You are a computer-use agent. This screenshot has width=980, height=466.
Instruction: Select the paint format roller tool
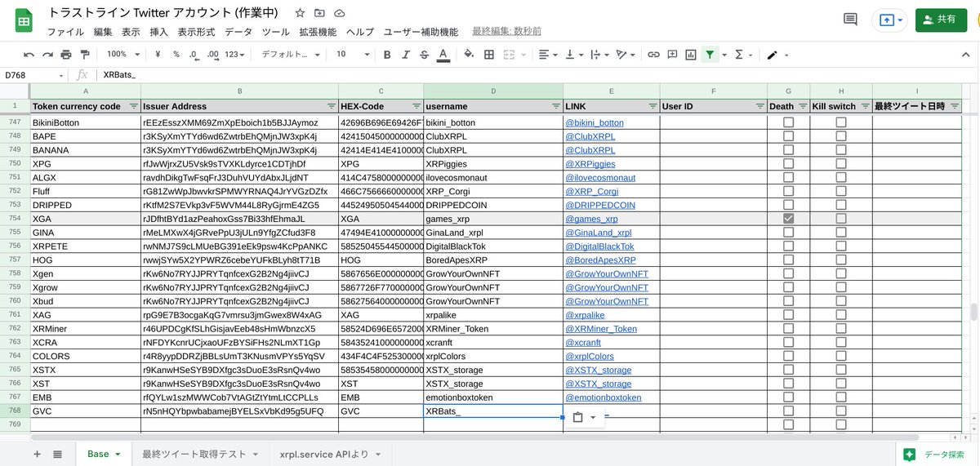(x=84, y=55)
